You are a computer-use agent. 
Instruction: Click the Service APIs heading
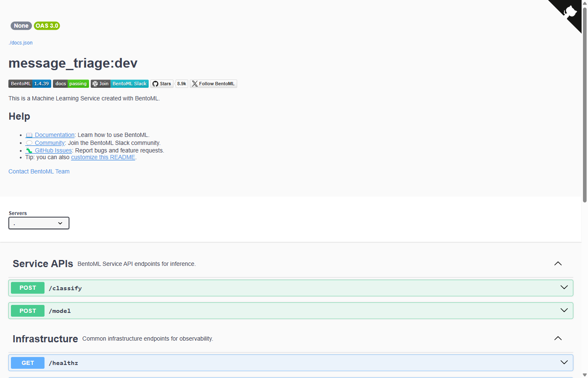43,264
